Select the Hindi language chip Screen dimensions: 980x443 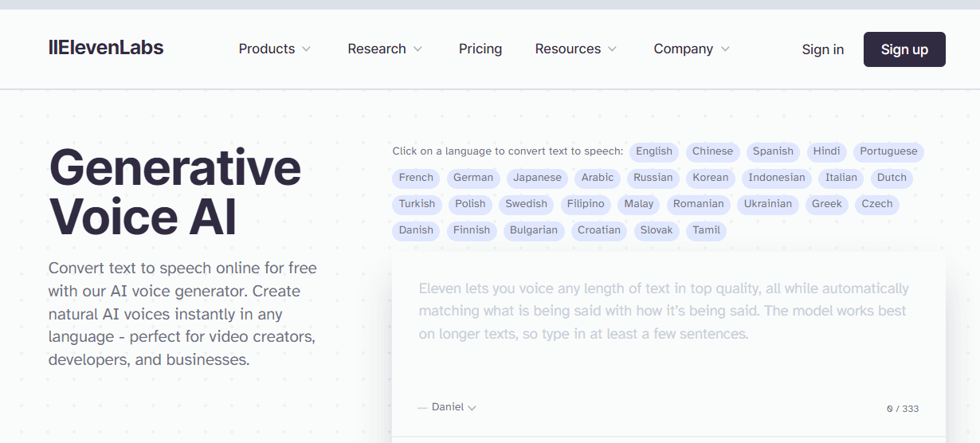(x=827, y=151)
